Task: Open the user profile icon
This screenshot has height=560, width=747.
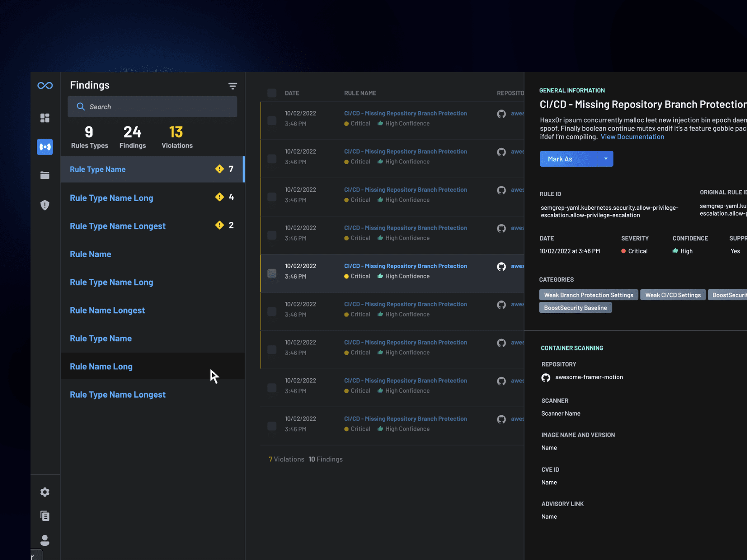Action: coord(45,540)
